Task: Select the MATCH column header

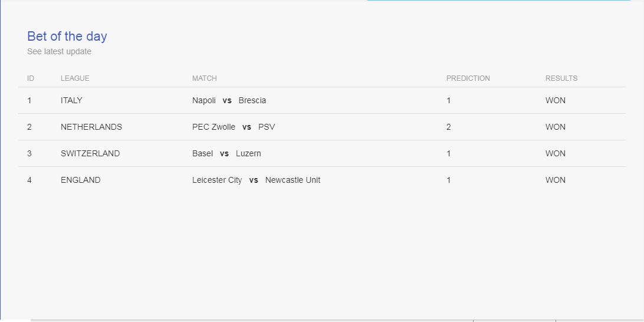Action: click(204, 78)
